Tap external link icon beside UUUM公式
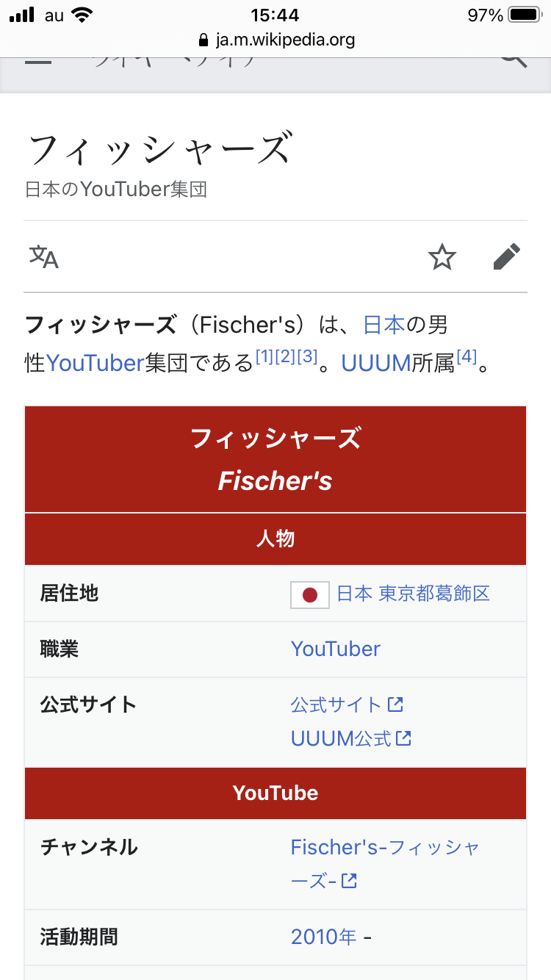The width and height of the screenshot is (551, 980). pos(403,738)
